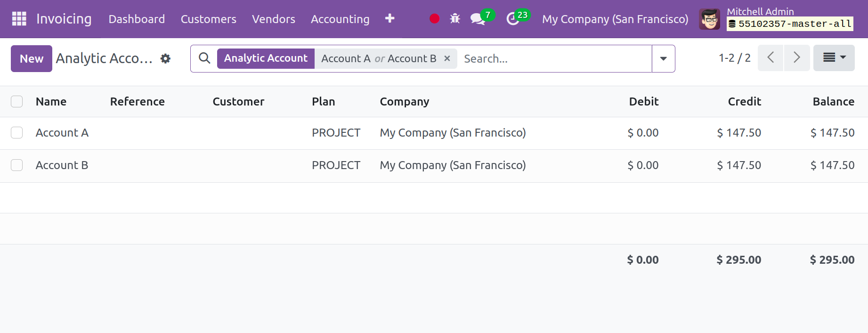Image resolution: width=868 pixels, height=333 pixels.
Task: Click total credit $ 295.00 in footer
Action: click(x=739, y=260)
